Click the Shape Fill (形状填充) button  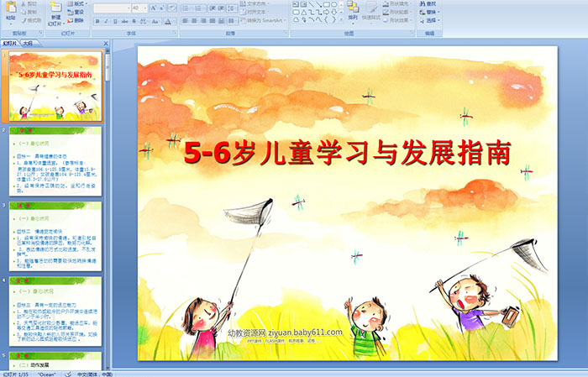click(x=396, y=3)
